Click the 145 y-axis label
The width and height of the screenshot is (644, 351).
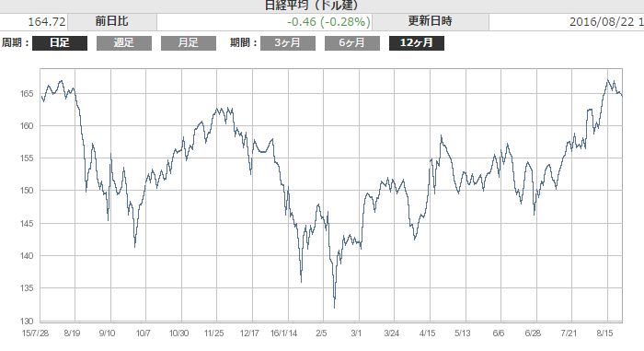coord(27,224)
